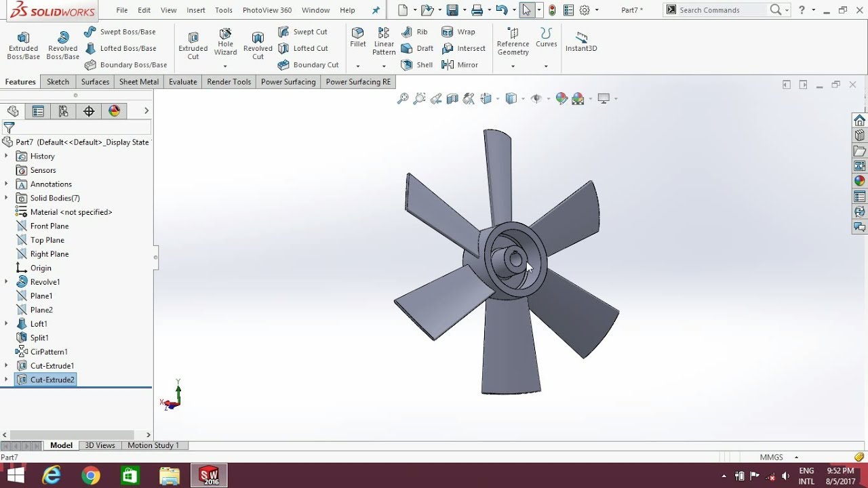Select the Mirror tool
The height and width of the screenshot is (488, 868).
click(x=460, y=65)
